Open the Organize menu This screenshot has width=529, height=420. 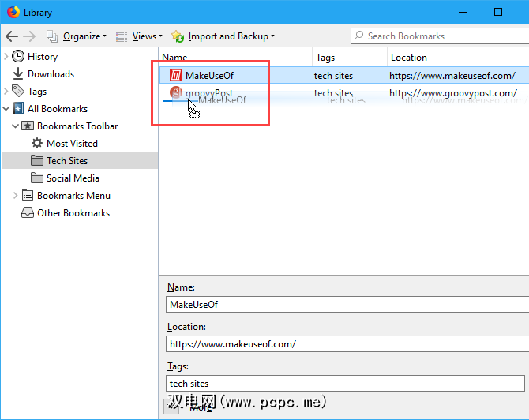tap(77, 36)
